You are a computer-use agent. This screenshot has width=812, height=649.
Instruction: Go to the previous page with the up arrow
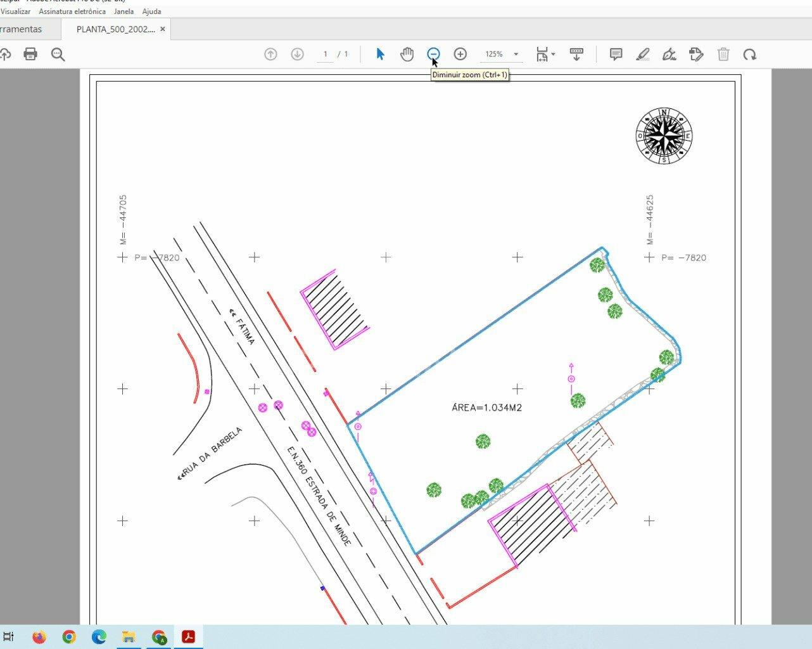pyautogui.click(x=270, y=55)
